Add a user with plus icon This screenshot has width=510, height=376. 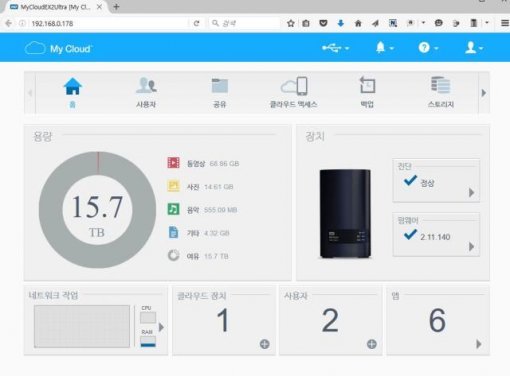click(372, 344)
